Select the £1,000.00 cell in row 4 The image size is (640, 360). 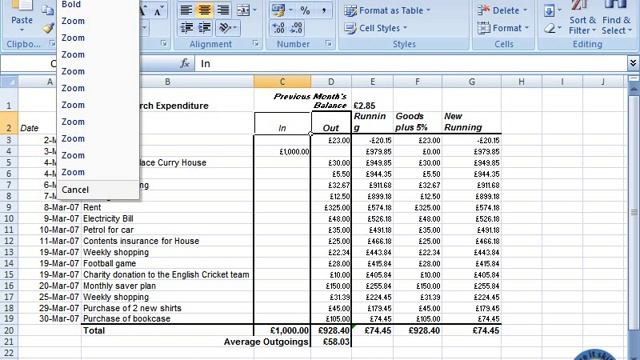(x=282, y=151)
